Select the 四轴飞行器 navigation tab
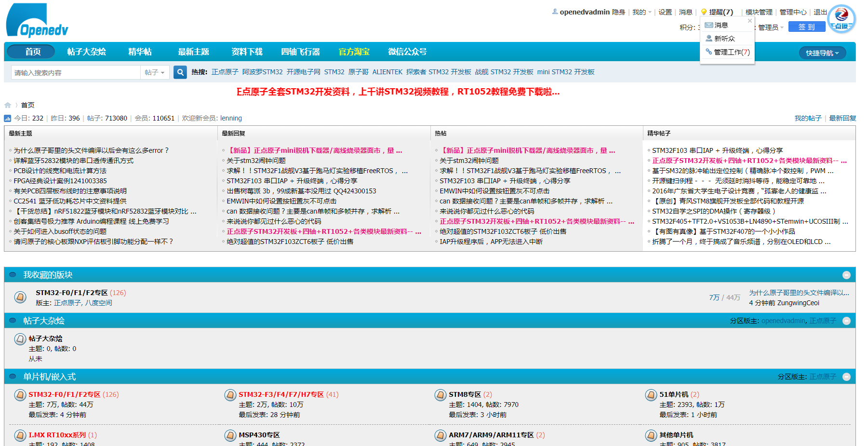The width and height of the screenshot is (868, 446). pos(300,52)
